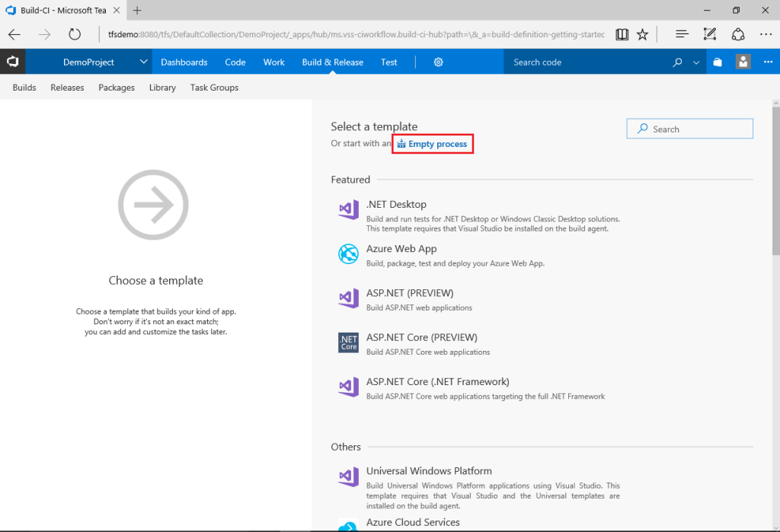Click inside the template Search box
Screen dimensions: 780x532
coord(689,128)
